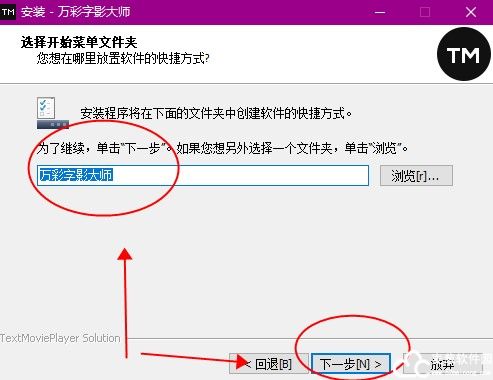Click the upward red arrowhead annotation
Image resolution: width=493 pixels, height=380 pixels.
coord(125,254)
